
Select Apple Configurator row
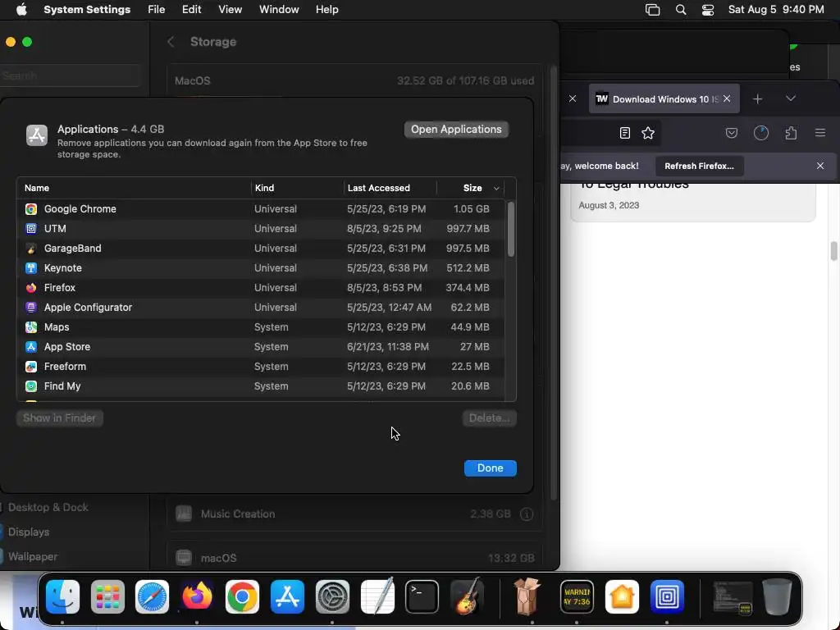point(260,308)
